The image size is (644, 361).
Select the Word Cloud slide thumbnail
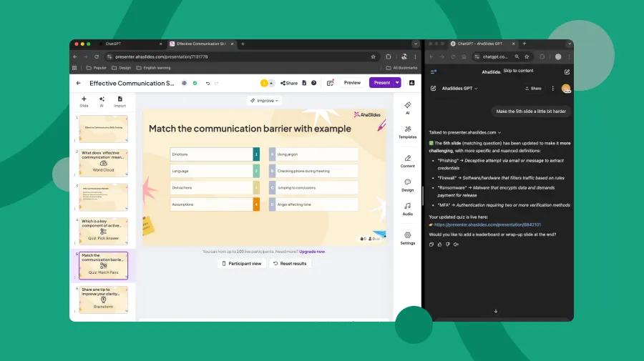103,163
